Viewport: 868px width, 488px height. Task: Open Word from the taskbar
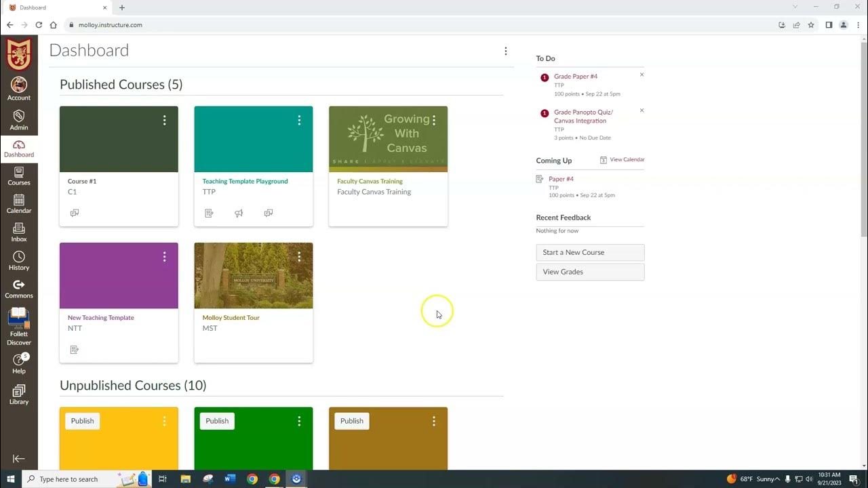[230, 479]
